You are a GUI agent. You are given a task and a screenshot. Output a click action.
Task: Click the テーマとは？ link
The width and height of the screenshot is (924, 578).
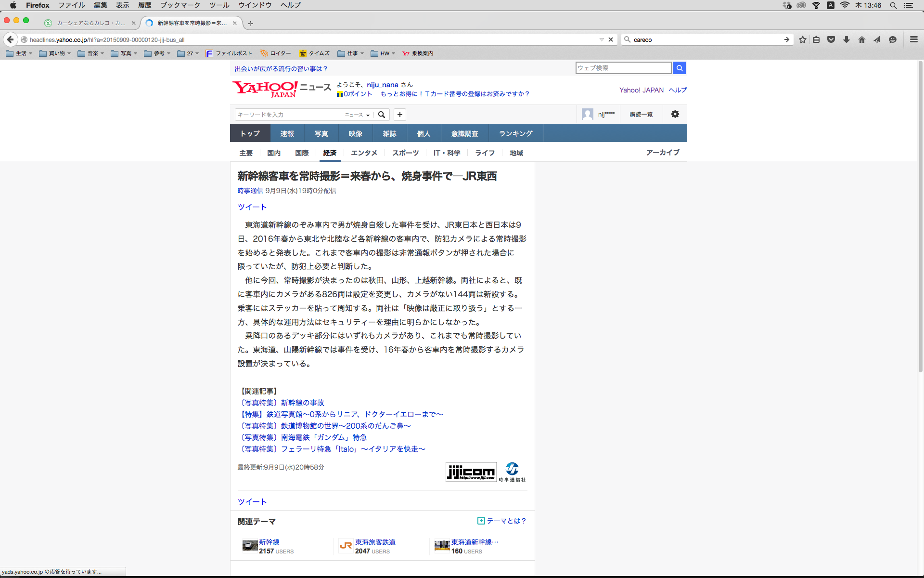point(506,521)
